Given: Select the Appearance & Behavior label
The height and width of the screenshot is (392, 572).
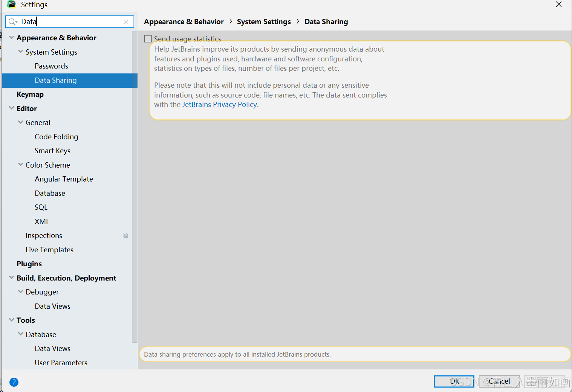Looking at the screenshot, I should (57, 38).
